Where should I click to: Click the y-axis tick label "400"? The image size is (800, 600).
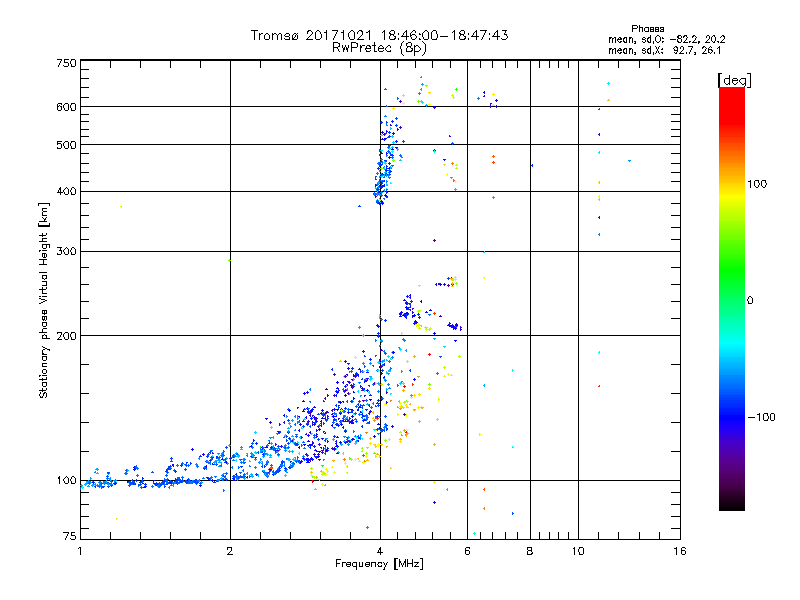point(66,191)
